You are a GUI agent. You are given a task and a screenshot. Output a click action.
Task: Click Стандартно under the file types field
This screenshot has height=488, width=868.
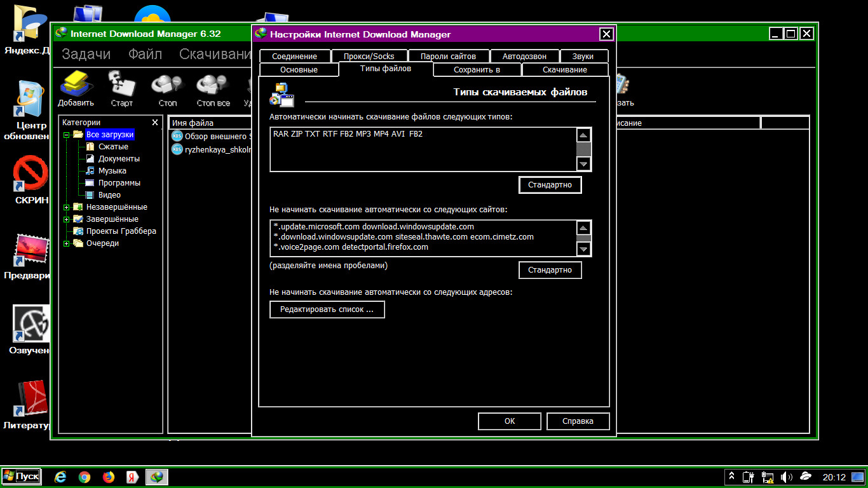click(550, 185)
